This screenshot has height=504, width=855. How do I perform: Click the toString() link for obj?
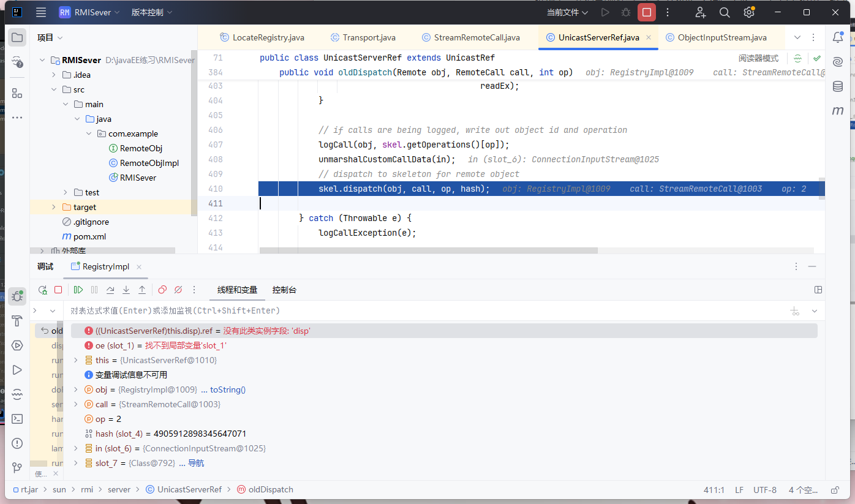[x=227, y=389]
